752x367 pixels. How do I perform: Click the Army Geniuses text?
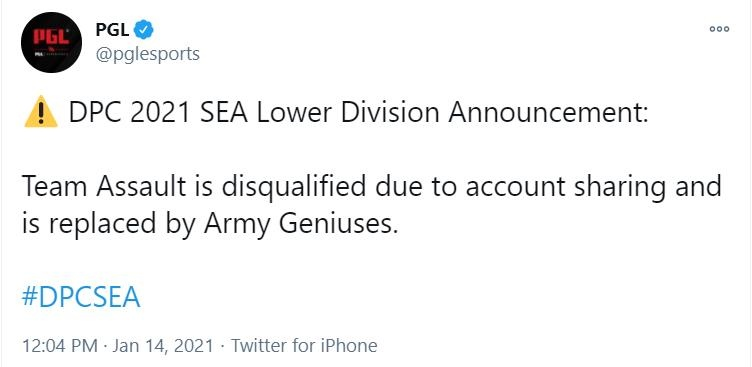point(301,225)
